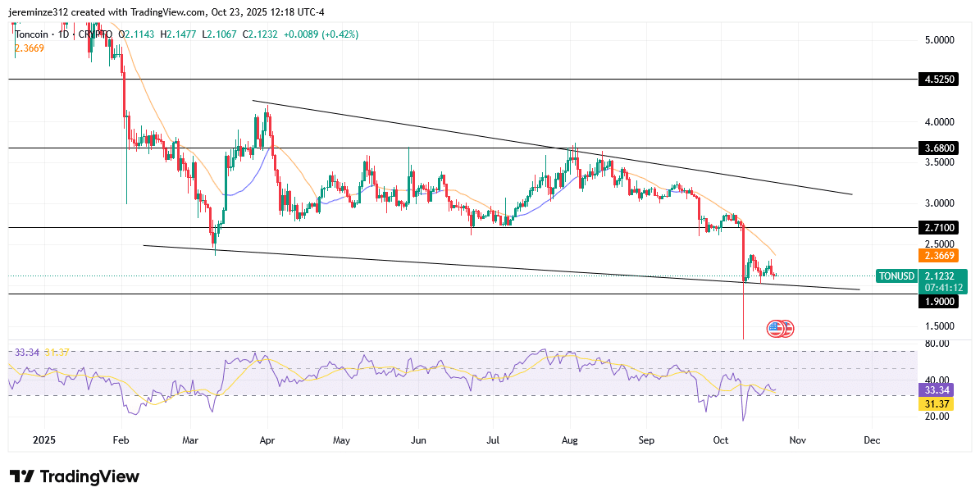Click the TradingView logo at bottom left
This screenshot has height=501, width=980.
pyautogui.click(x=74, y=476)
